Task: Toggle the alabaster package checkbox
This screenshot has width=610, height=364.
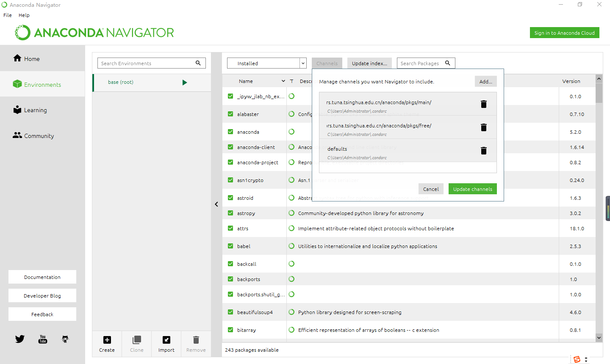Action: pyautogui.click(x=230, y=114)
